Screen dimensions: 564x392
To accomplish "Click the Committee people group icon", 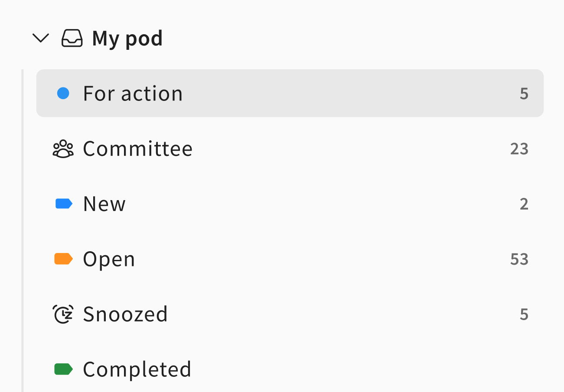I will tap(63, 149).
